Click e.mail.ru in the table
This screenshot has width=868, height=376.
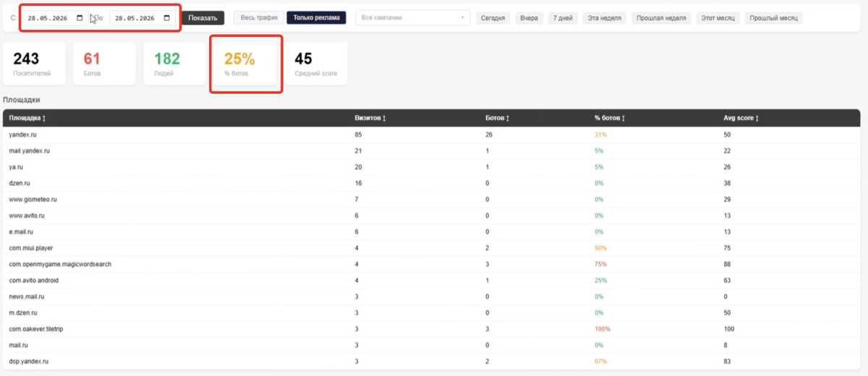pos(21,231)
